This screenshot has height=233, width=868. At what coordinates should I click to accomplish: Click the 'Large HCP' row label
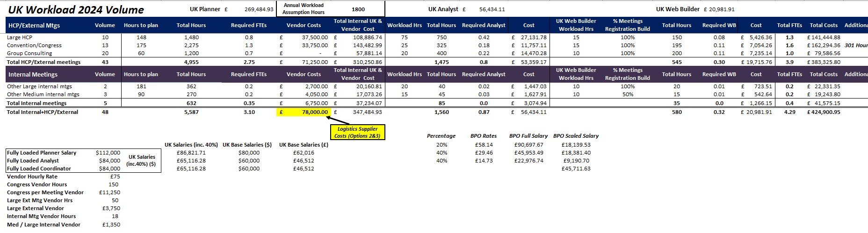[20, 37]
